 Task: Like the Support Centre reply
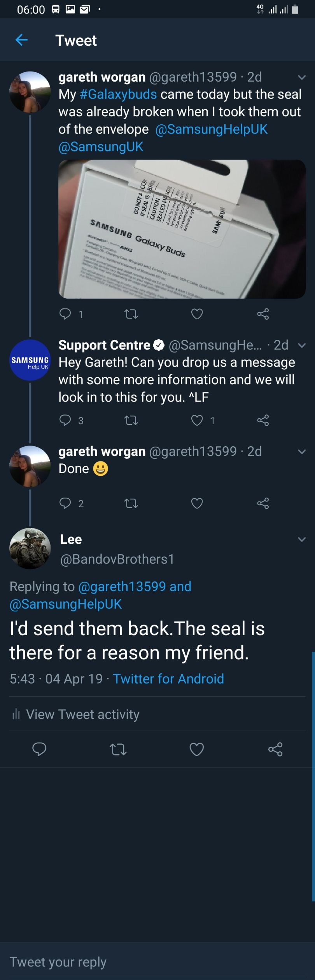tap(197, 420)
